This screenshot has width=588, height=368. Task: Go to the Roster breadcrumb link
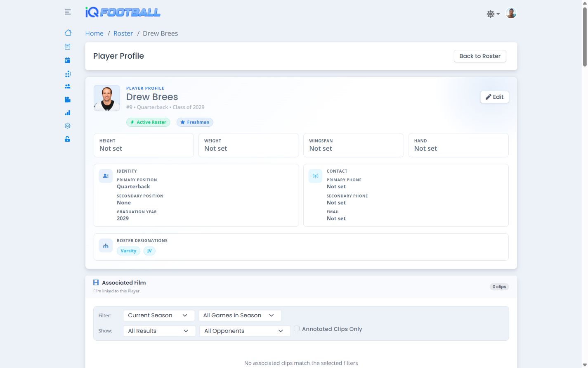pyautogui.click(x=123, y=33)
